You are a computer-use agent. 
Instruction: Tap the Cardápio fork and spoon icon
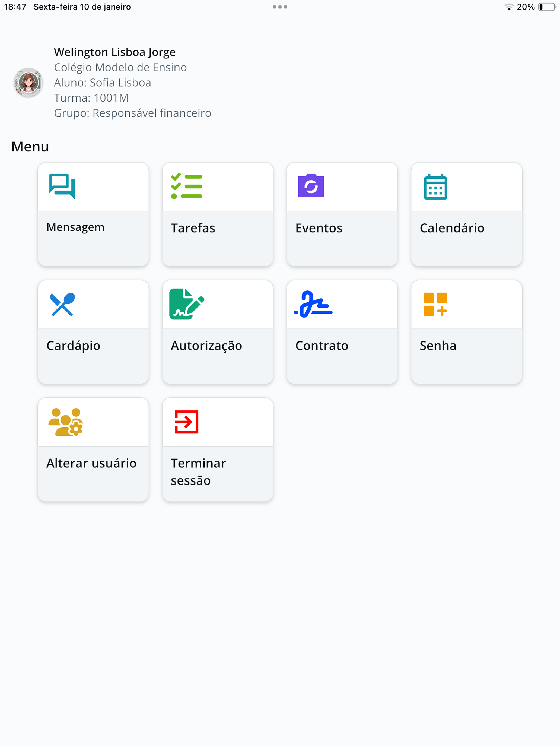point(62,304)
